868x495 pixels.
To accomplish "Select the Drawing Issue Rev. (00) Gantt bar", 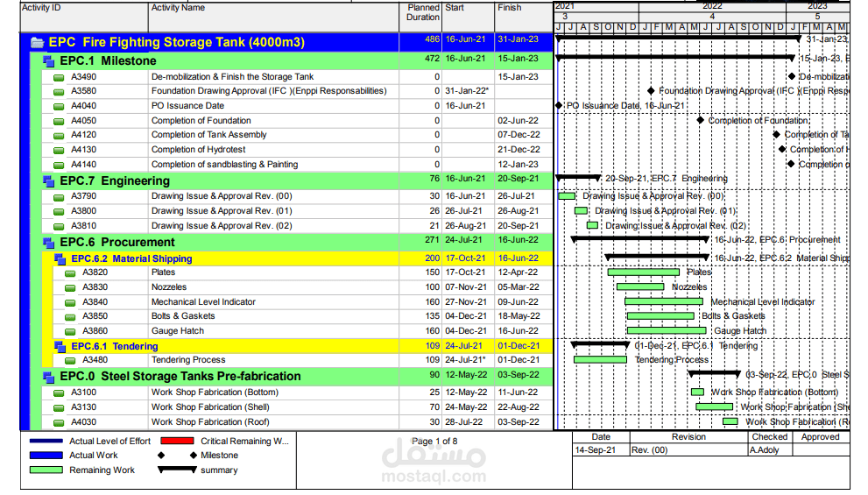I will pyautogui.click(x=567, y=196).
